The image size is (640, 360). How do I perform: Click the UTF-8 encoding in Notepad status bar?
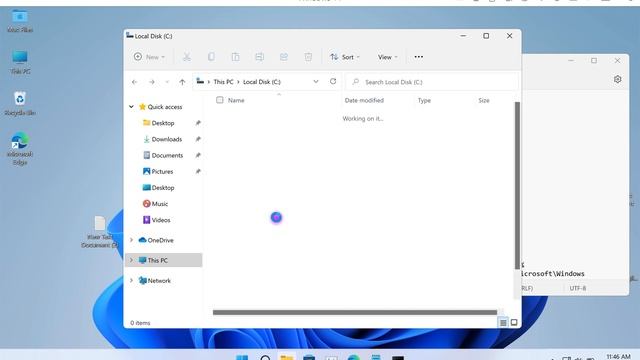click(578, 288)
